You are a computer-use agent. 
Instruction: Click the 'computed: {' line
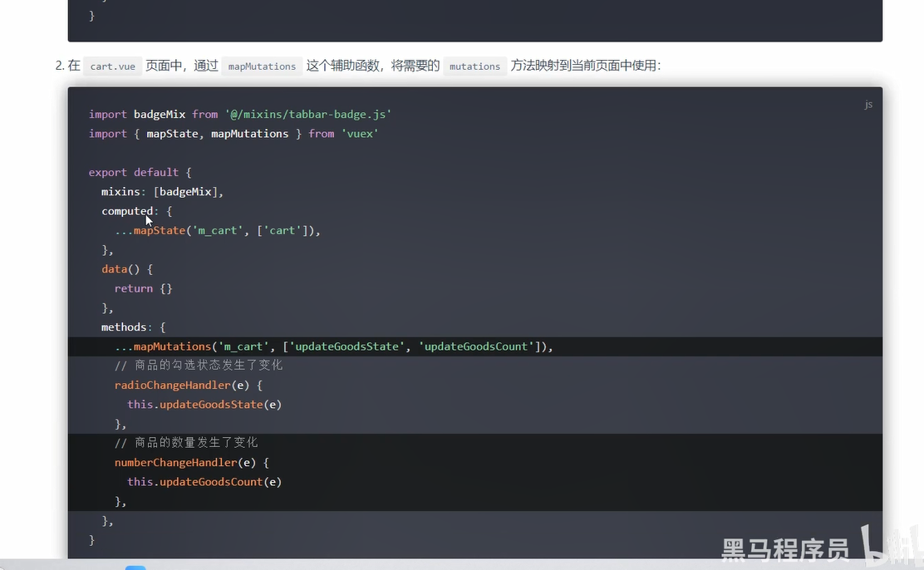[137, 211]
